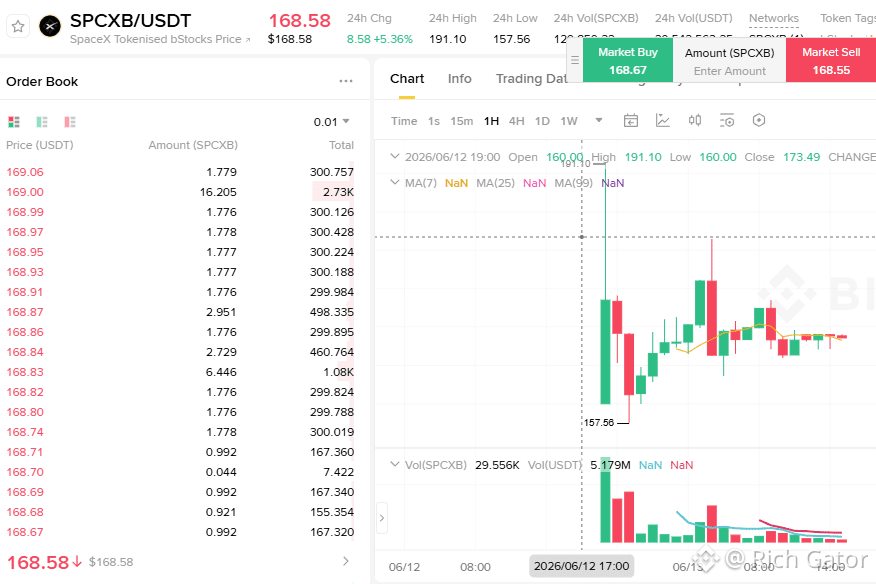Select ask price 168.95 in order book

(25, 252)
